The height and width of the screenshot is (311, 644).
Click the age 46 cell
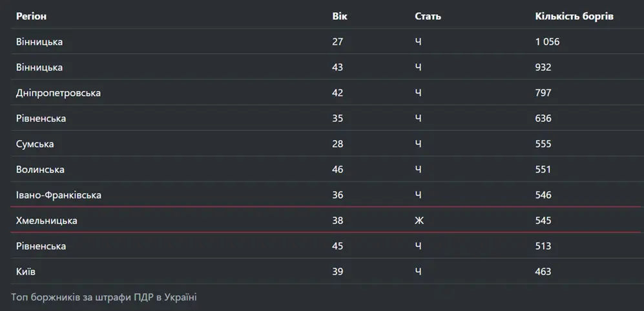(x=337, y=170)
